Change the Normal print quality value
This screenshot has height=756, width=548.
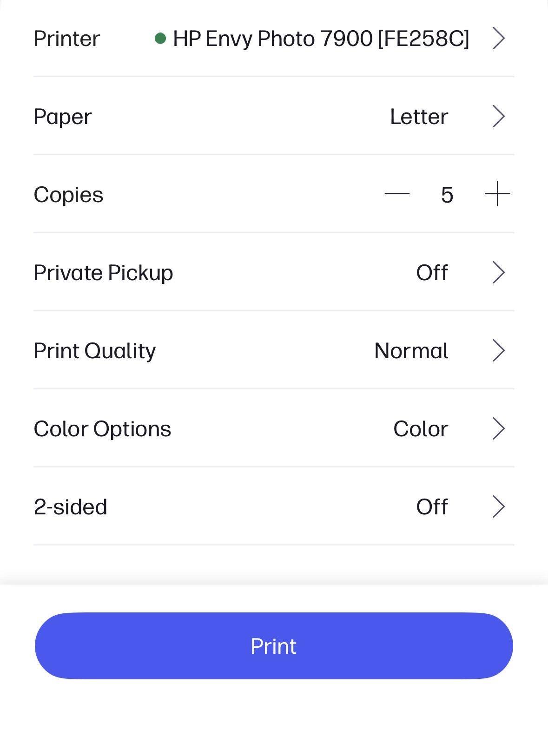click(x=411, y=350)
